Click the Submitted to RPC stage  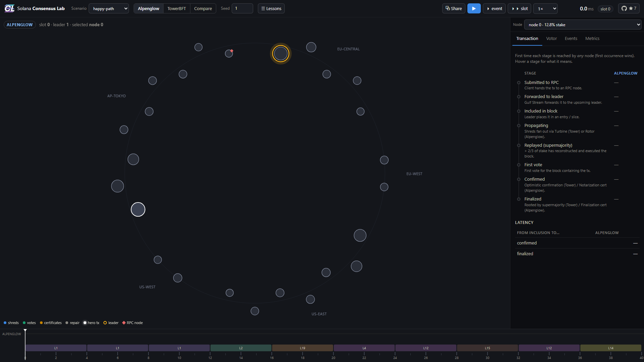tap(577, 85)
